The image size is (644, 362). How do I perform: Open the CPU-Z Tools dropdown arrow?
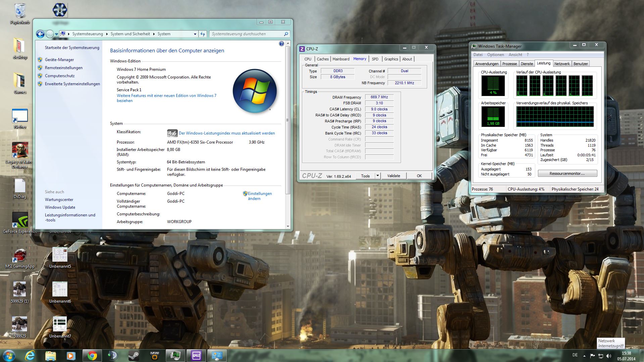pos(378,176)
